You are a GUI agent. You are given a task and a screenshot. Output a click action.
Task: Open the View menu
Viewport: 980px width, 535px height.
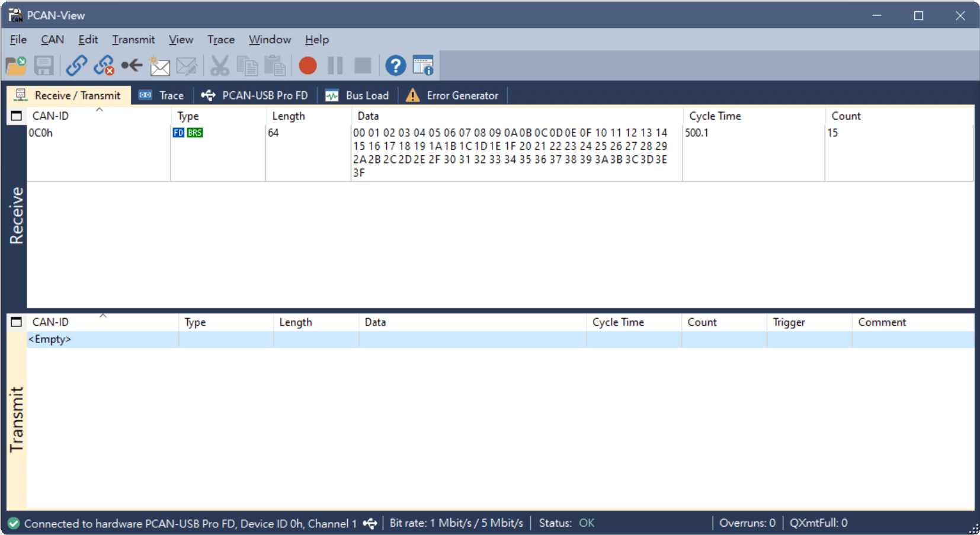click(x=181, y=40)
